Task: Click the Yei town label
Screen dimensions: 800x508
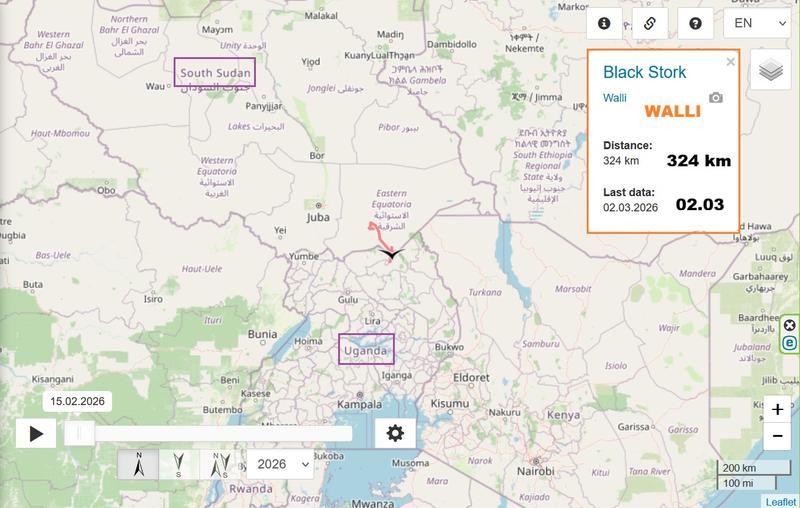Action: (280, 231)
